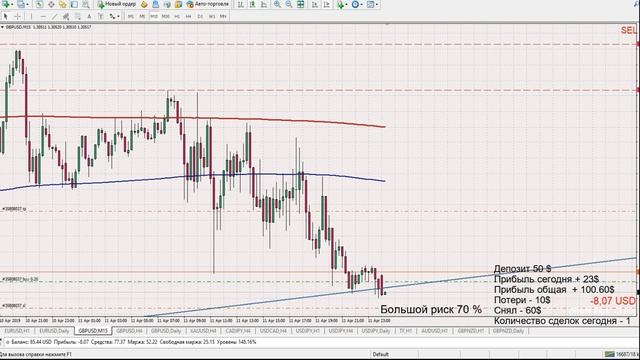Click the clock Periods icon

tap(355, 4)
